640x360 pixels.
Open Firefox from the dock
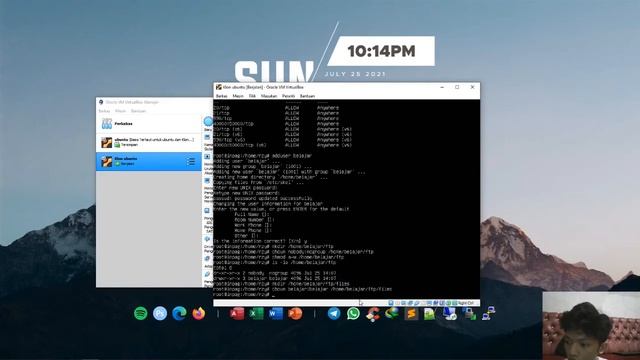pos(199,313)
